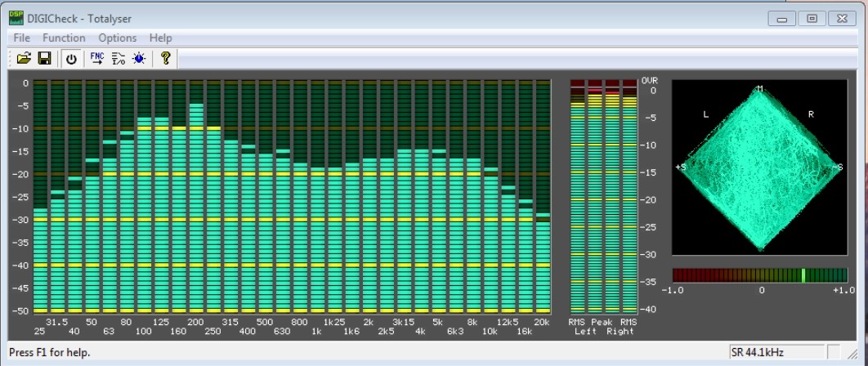Open the File menu
This screenshot has width=868, height=366.
pos(21,38)
